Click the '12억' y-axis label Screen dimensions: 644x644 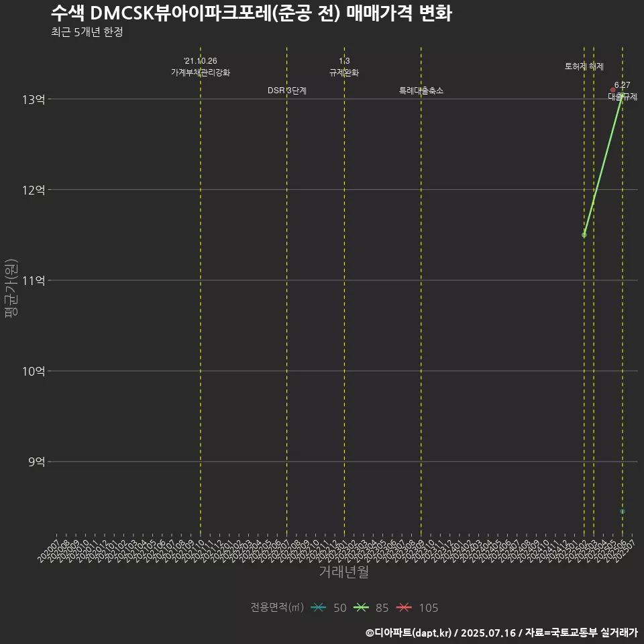coord(34,190)
